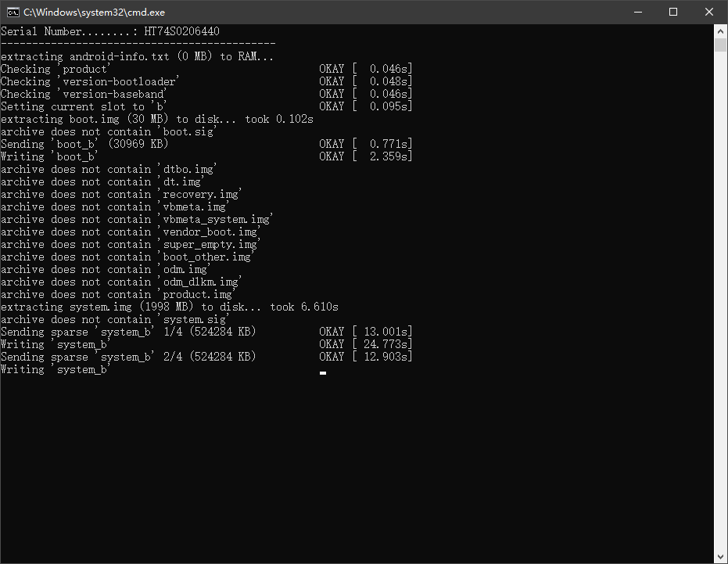Click the 'Setting current slot to b' line
Image resolution: width=728 pixels, height=564 pixels.
click(84, 106)
